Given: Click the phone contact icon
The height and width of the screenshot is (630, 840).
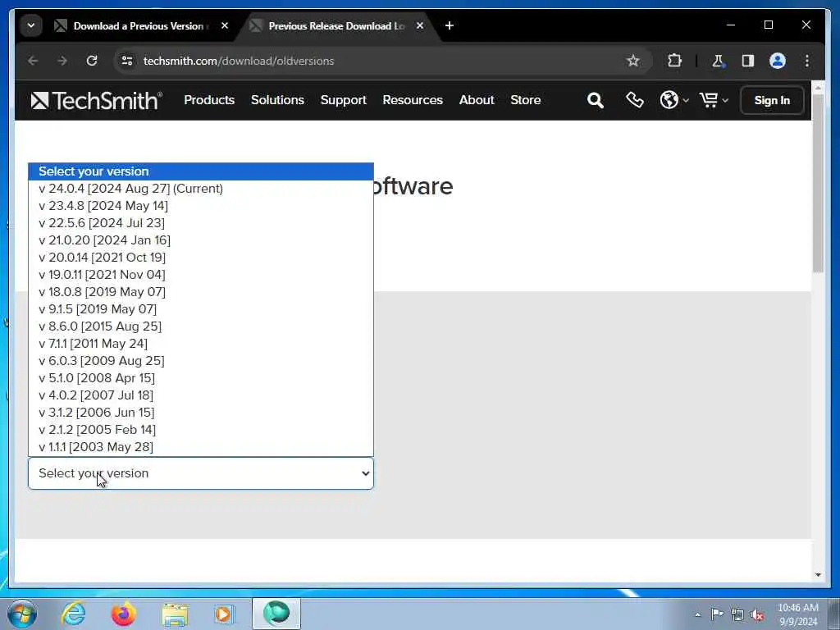Looking at the screenshot, I should click(x=634, y=100).
